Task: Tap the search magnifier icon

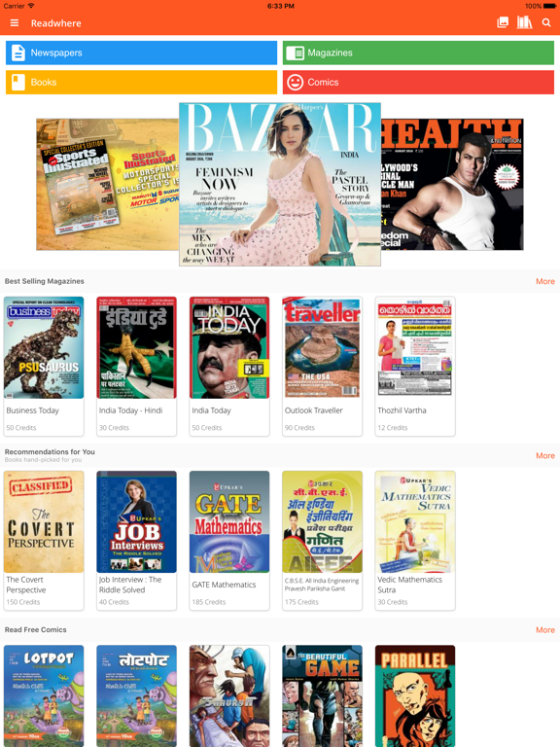Action: pyautogui.click(x=546, y=22)
